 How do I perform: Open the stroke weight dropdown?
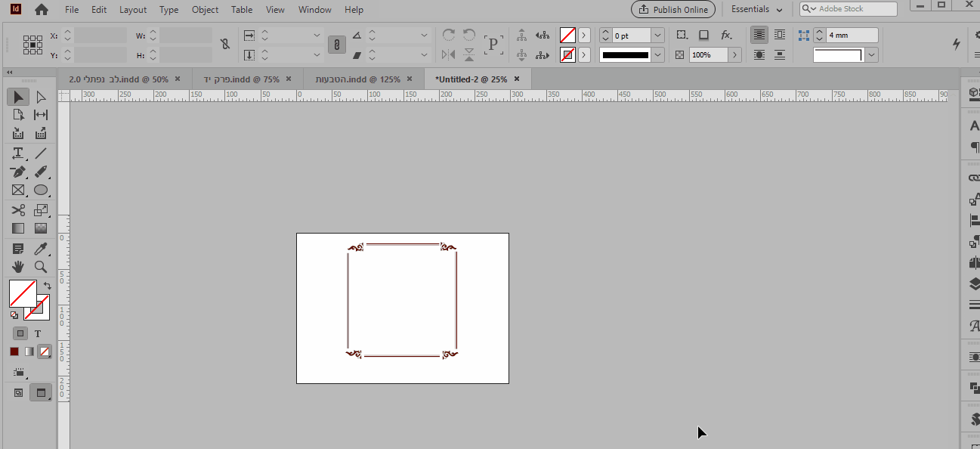657,36
